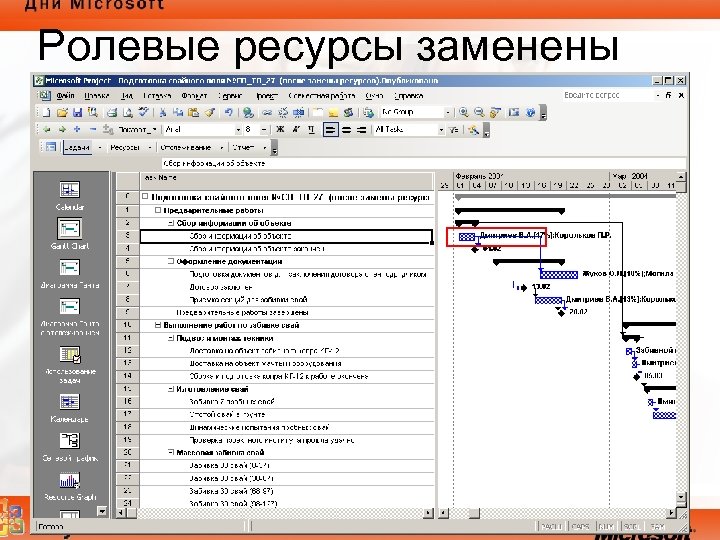Click the Indent green right arrow
This screenshot has height=540, width=720.
[62, 130]
